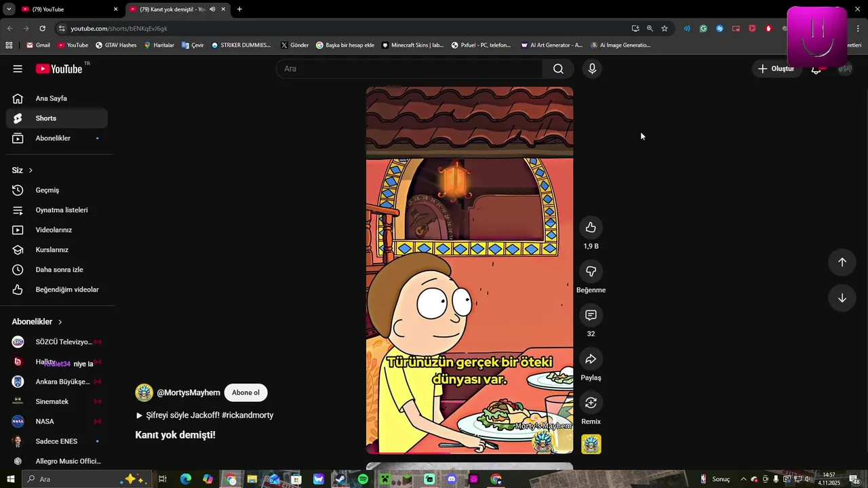Click the YouTube logo
The width and height of the screenshot is (868, 488).
(59, 68)
